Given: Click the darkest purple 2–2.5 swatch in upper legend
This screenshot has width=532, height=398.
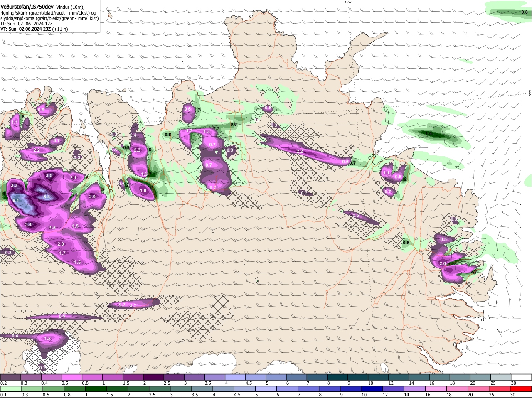Looking at the screenshot, I should pos(154,377).
